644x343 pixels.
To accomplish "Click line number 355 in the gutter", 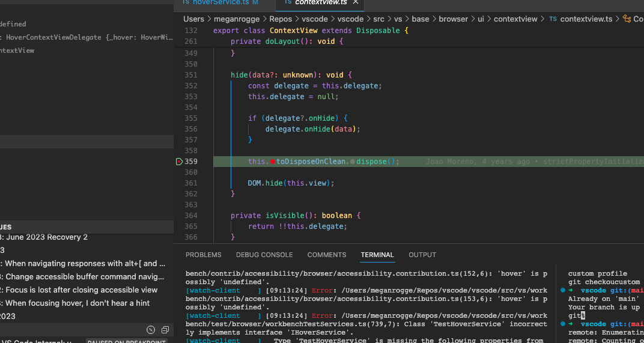I will [x=191, y=118].
